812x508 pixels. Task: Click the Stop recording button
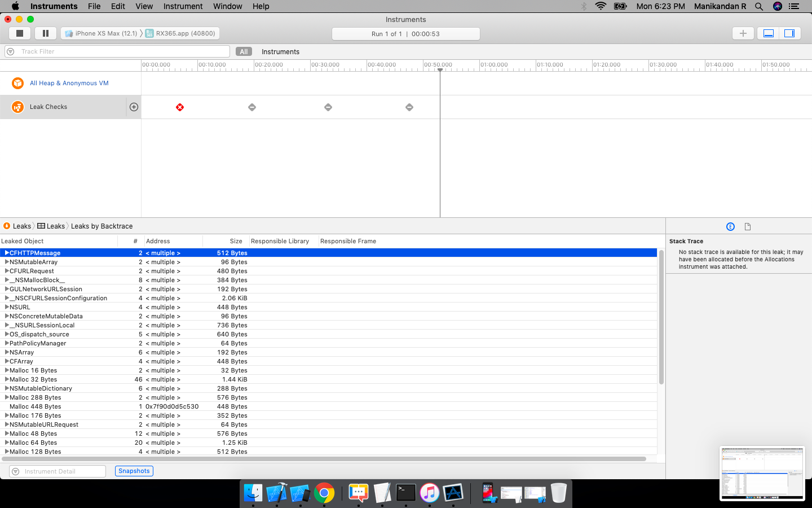[19, 33]
